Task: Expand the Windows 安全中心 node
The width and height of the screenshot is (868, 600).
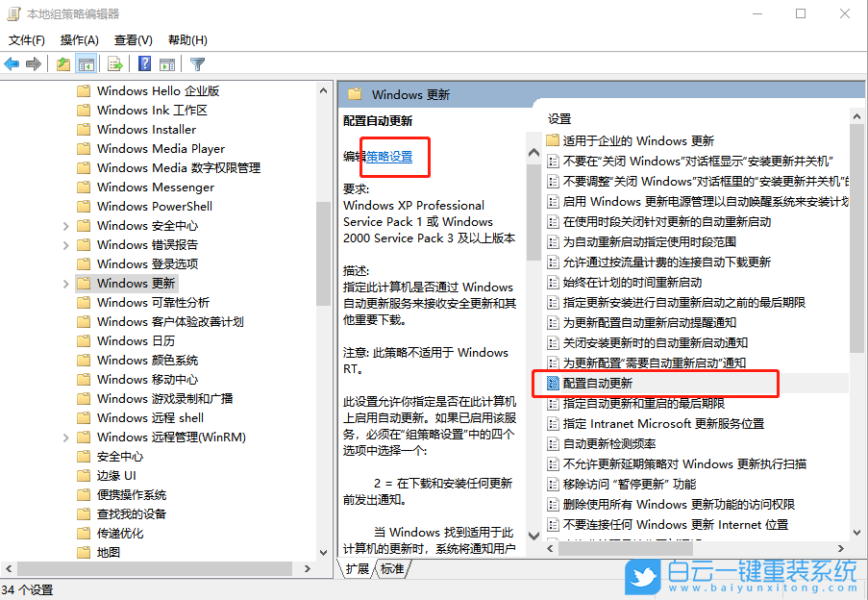Action: click(67, 225)
